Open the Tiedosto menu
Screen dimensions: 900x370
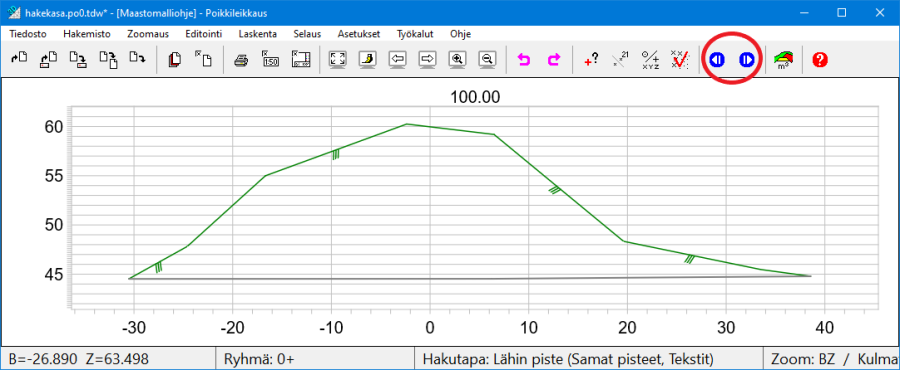coord(28,34)
